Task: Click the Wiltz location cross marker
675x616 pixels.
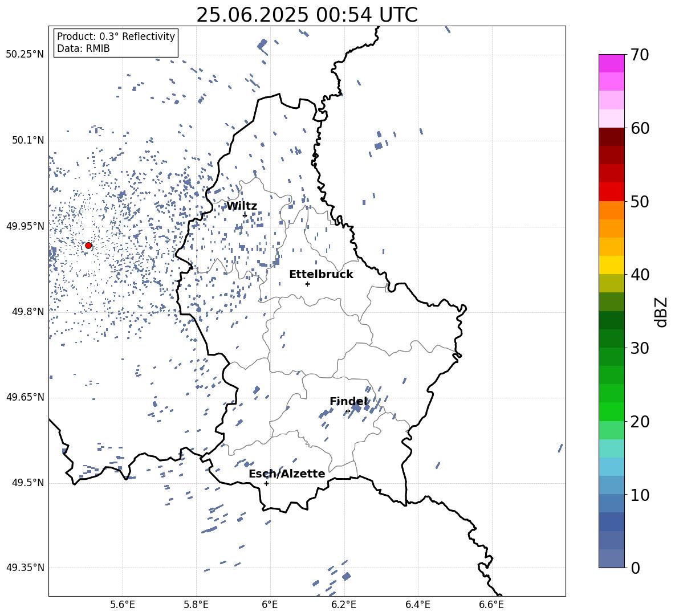Action: point(245,215)
